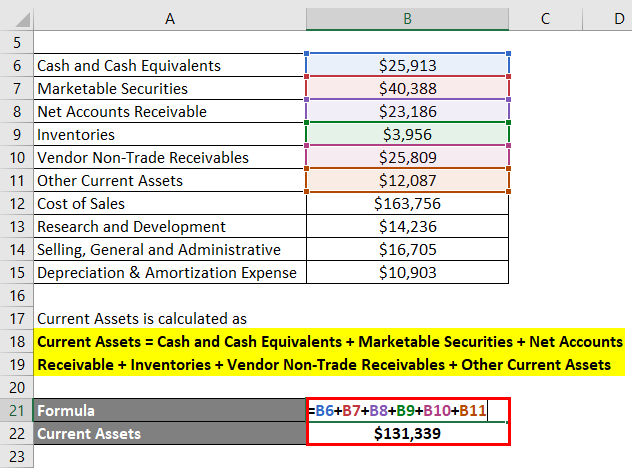632x468 pixels.
Task: Select column B header
Action: click(407, 19)
